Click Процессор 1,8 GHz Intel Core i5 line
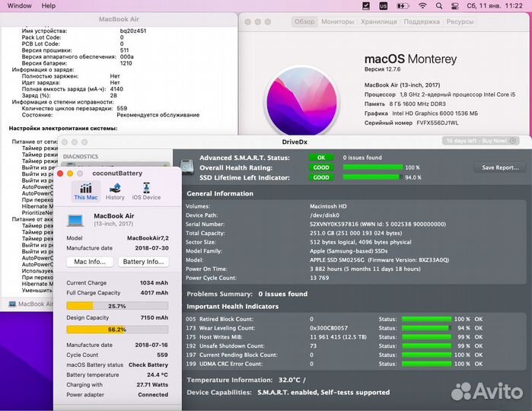532x411 pixels. [440, 94]
